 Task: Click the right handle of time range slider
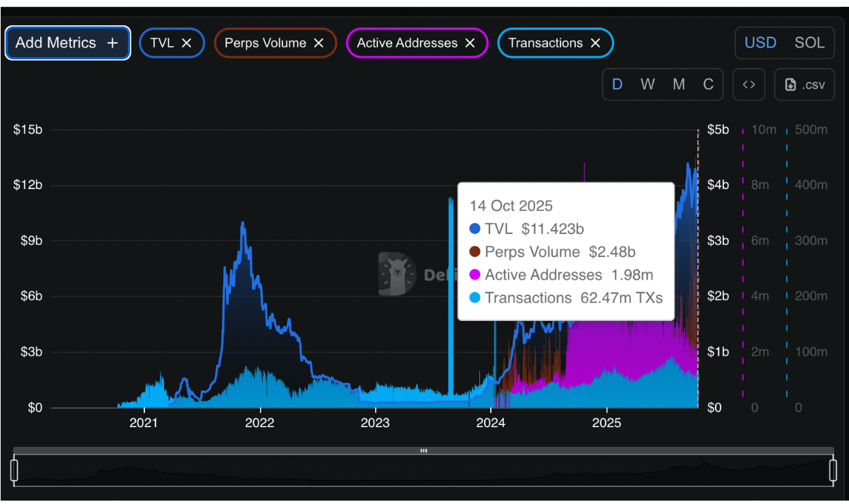click(x=833, y=470)
